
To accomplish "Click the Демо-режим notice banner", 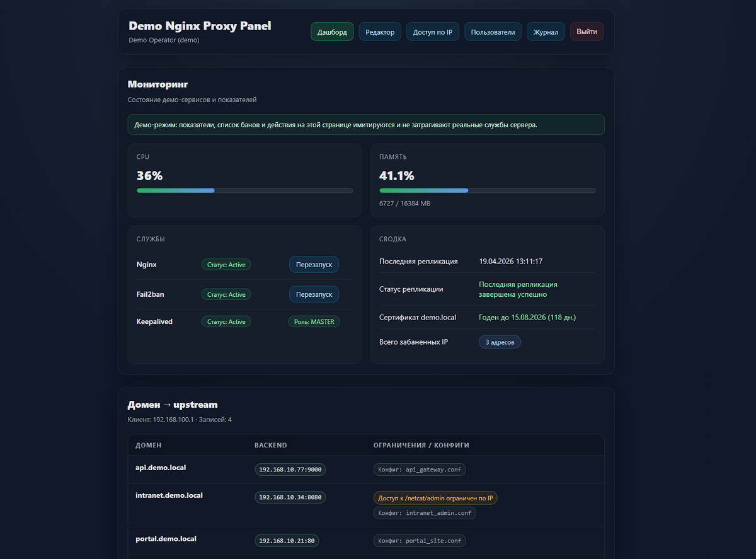I will (x=366, y=125).
